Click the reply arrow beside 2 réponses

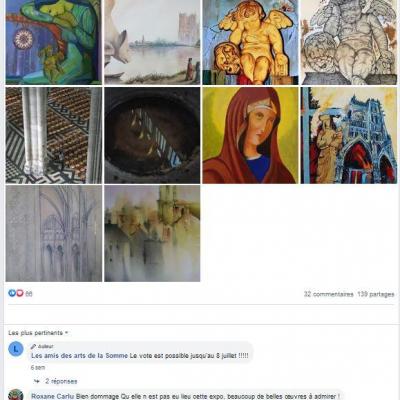(x=37, y=381)
